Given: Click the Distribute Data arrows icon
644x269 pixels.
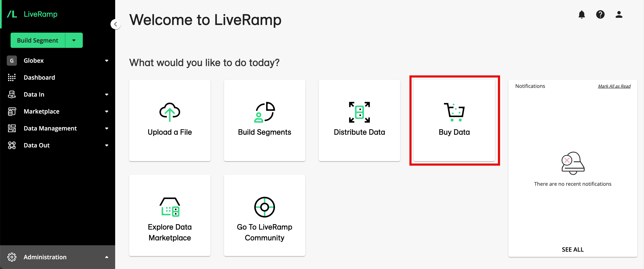Looking at the screenshot, I should click(x=359, y=112).
